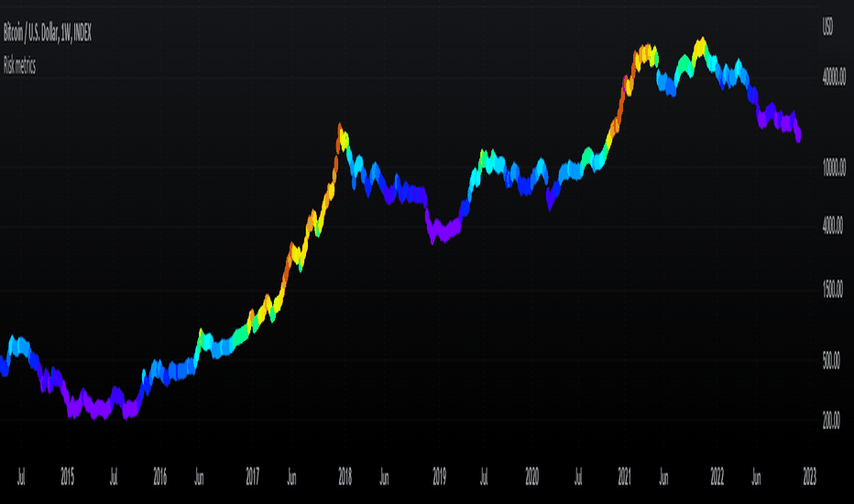
Task: Click the Jun label between 2016 and 2017
Action: 200,477
